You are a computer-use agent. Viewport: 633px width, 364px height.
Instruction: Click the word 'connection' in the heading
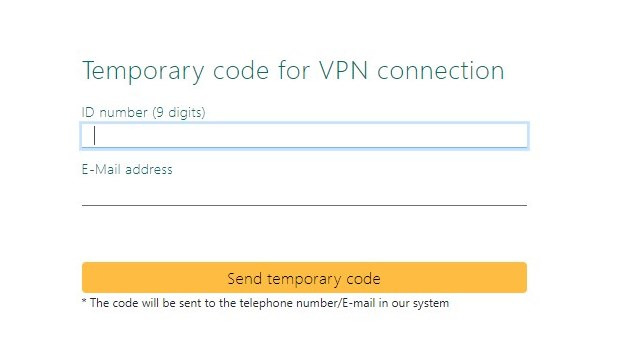click(441, 70)
